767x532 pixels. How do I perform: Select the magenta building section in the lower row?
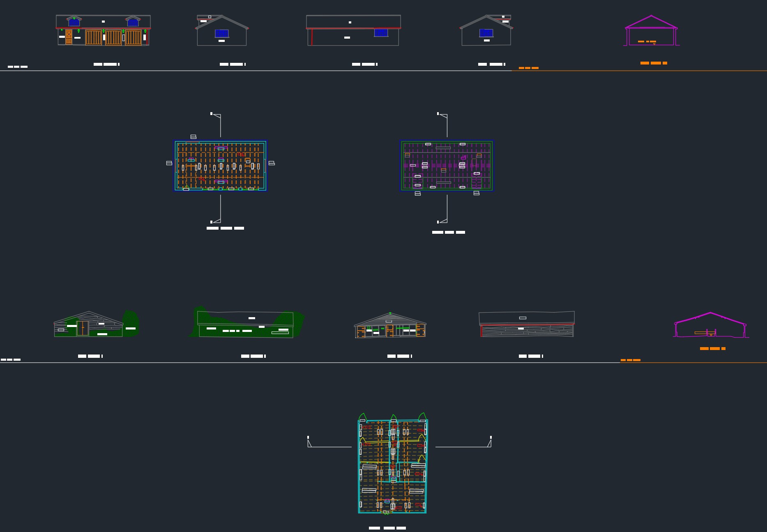pyautogui.click(x=710, y=325)
